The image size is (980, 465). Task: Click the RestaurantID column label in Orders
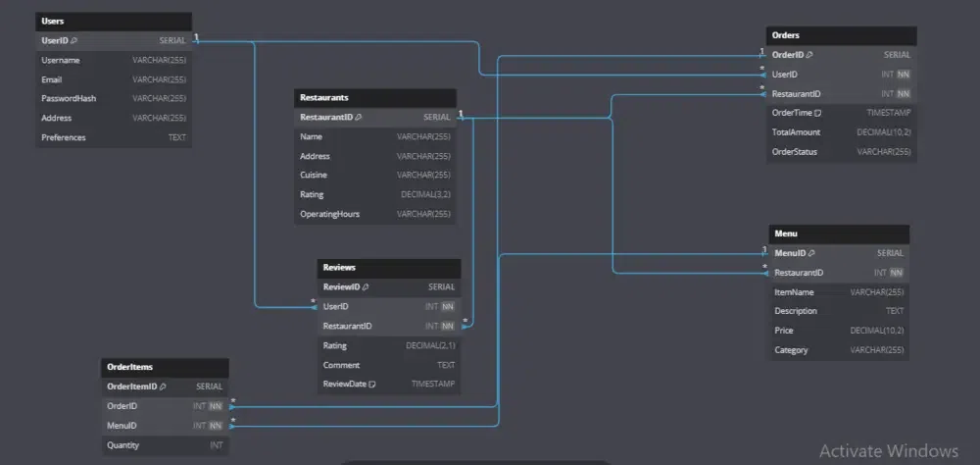796,94
